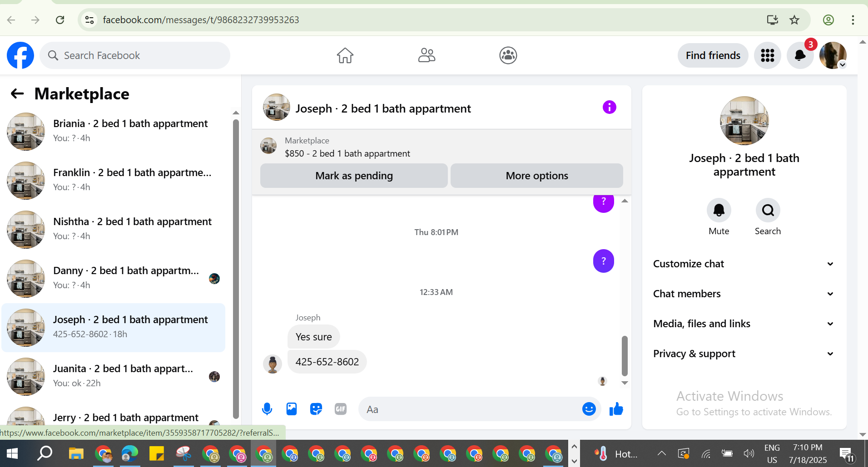
Task: Open the Facebook home logo
Action: click(20, 55)
